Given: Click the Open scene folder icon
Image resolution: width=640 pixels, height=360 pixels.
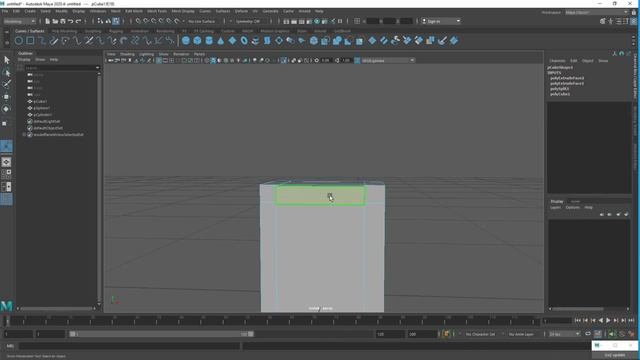Looking at the screenshot, I should point(55,21).
